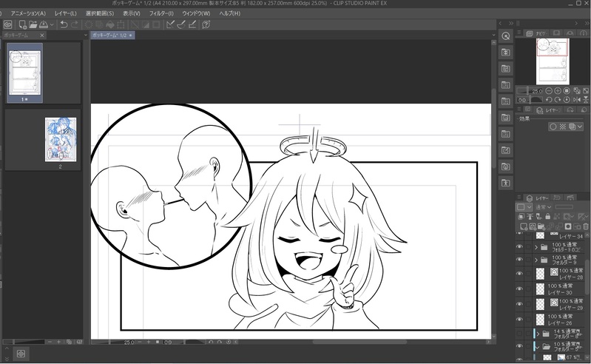Hide Layer 30 via eye icon
591x364 pixels.
click(519, 289)
